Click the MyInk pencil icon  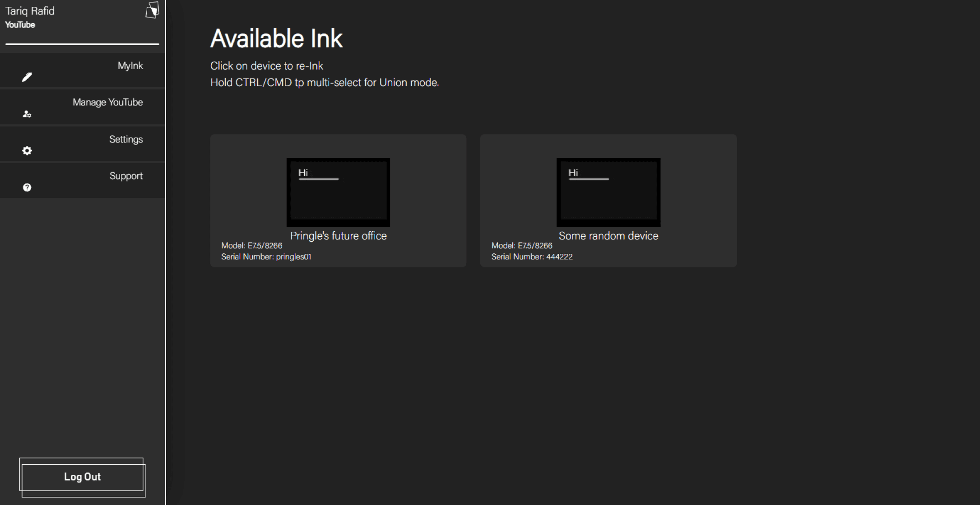point(27,77)
